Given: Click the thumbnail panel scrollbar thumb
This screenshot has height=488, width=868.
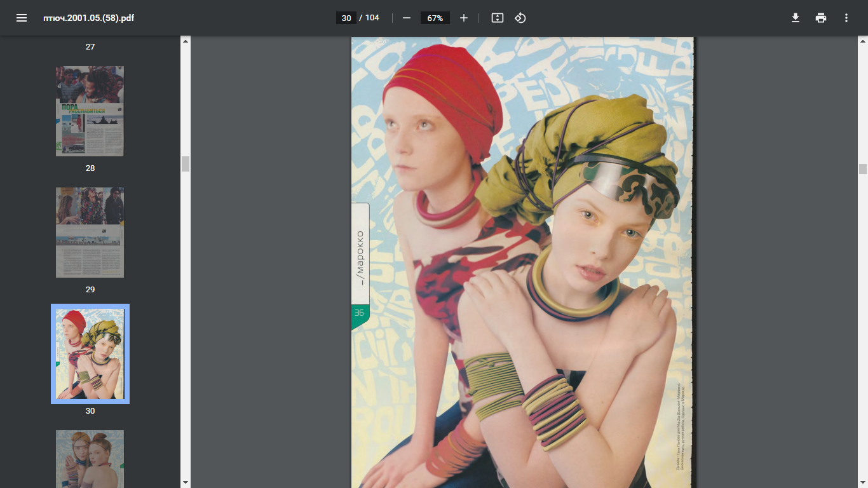Looking at the screenshot, I should pyautogui.click(x=186, y=164).
